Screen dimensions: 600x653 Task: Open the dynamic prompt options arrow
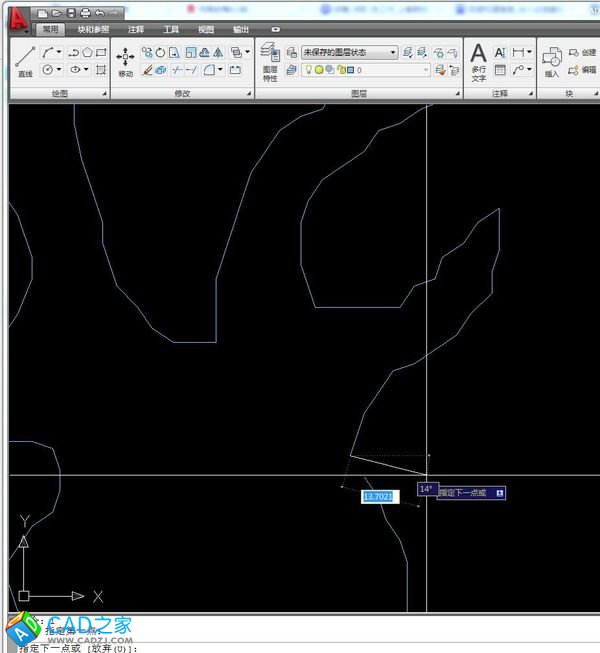point(500,493)
